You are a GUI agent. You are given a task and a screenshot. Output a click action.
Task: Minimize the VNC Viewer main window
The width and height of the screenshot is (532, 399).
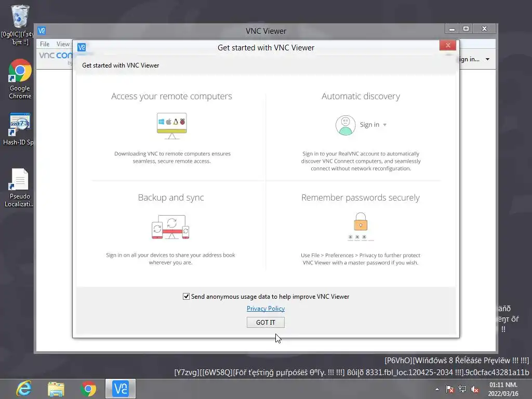point(451,29)
